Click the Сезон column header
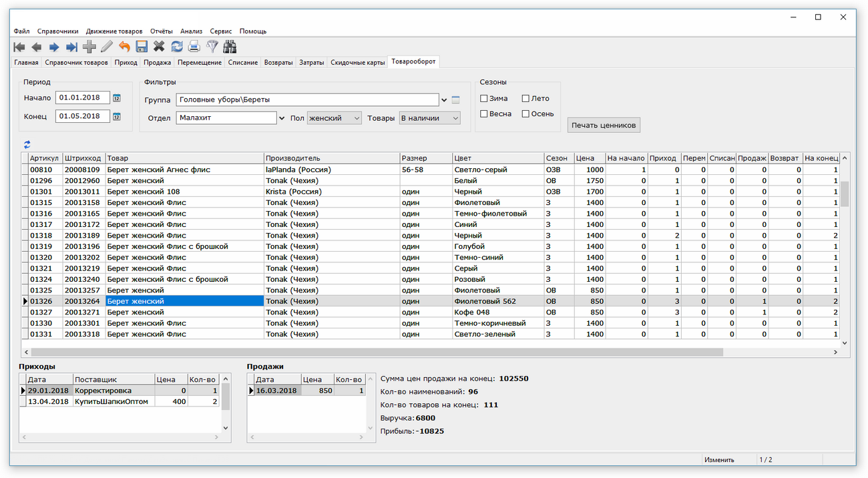This screenshot has height=478, width=868. (559, 158)
